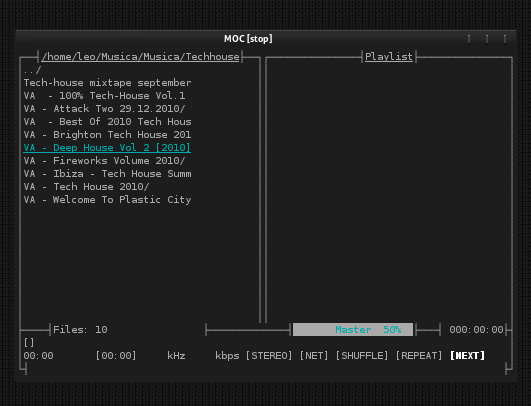Screen dimensions: 531x406
Task: Click the MOC [stop] window title
Action: 248,39
